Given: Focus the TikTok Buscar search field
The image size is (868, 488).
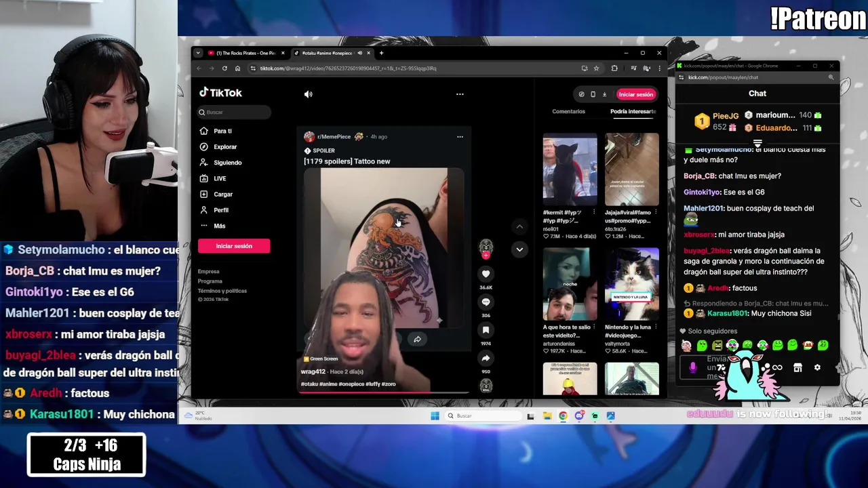Looking at the screenshot, I should click(x=235, y=112).
